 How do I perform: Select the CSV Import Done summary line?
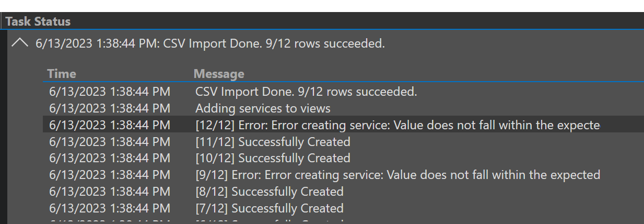(x=210, y=43)
